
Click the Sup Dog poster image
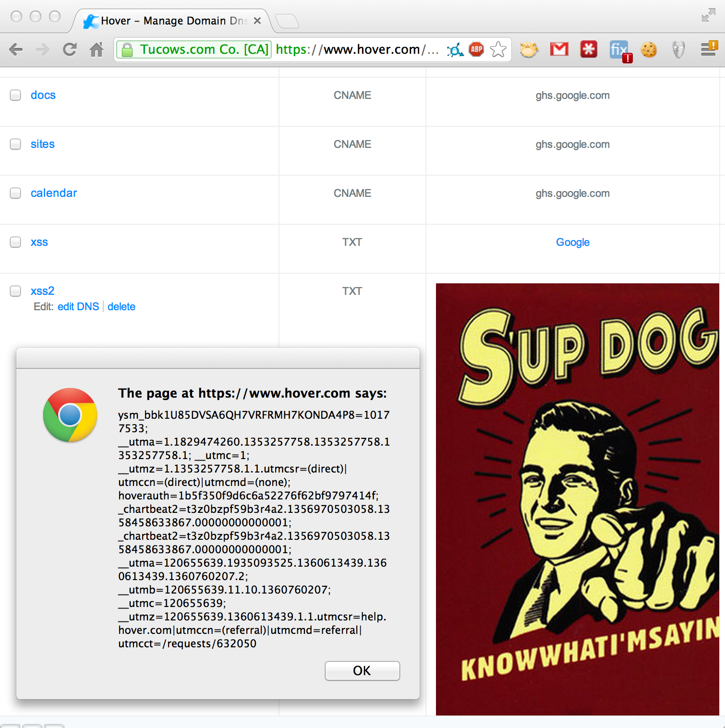click(577, 499)
